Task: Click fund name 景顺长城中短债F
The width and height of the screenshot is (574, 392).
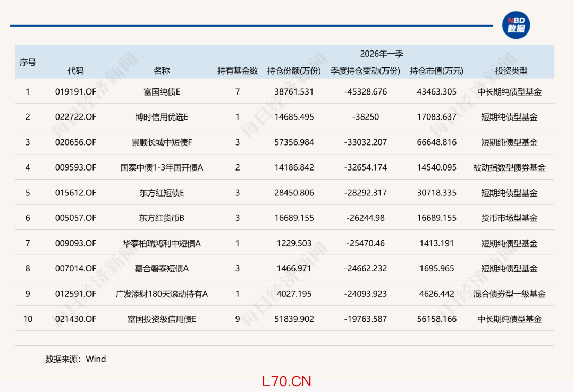Action: pos(162,142)
